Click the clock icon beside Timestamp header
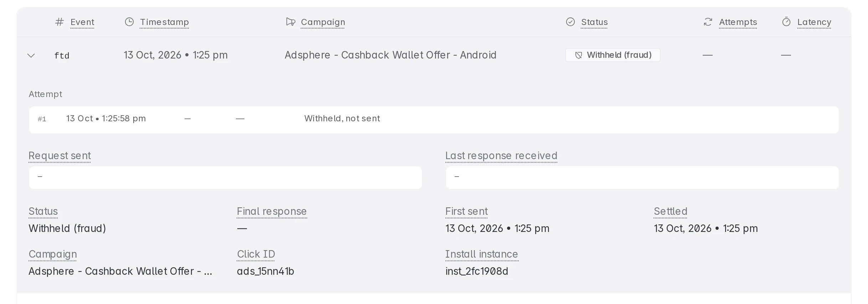 [129, 22]
